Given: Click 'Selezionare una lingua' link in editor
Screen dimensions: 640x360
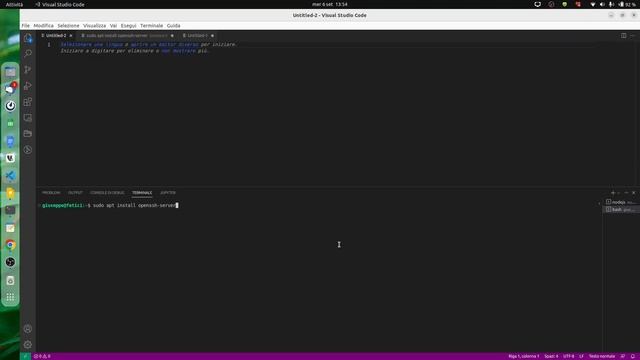Looking at the screenshot, I should [x=92, y=44].
